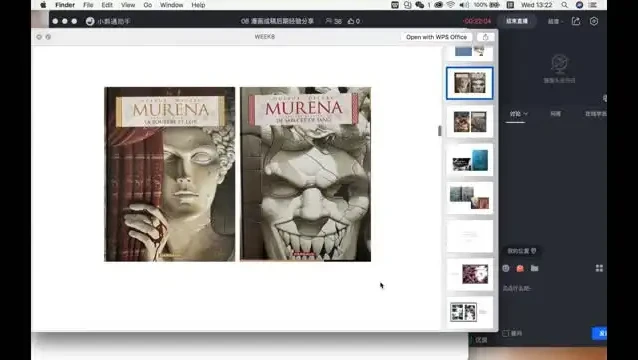The height and width of the screenshot is (360, 638).
Task: Open the Help menu
Action: click(198, 5)
